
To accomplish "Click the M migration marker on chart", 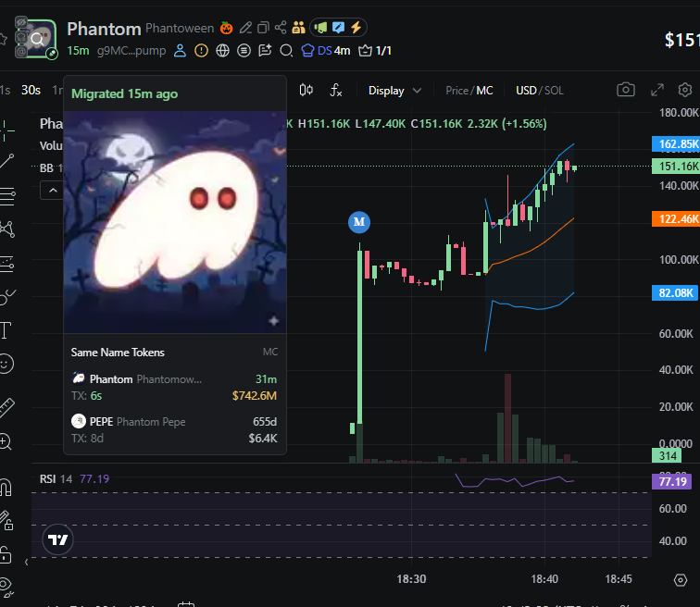I will pyautogui.click(x=359, y=222).
